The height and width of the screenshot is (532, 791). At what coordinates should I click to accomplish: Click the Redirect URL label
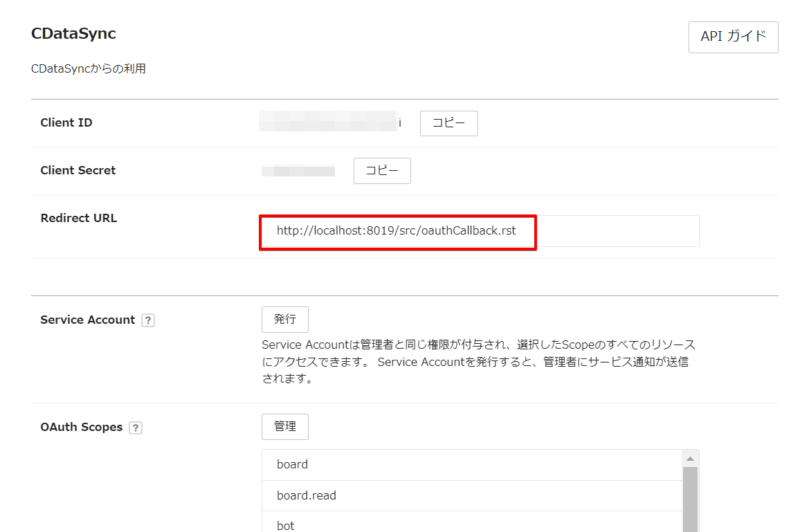pos(79,218)
